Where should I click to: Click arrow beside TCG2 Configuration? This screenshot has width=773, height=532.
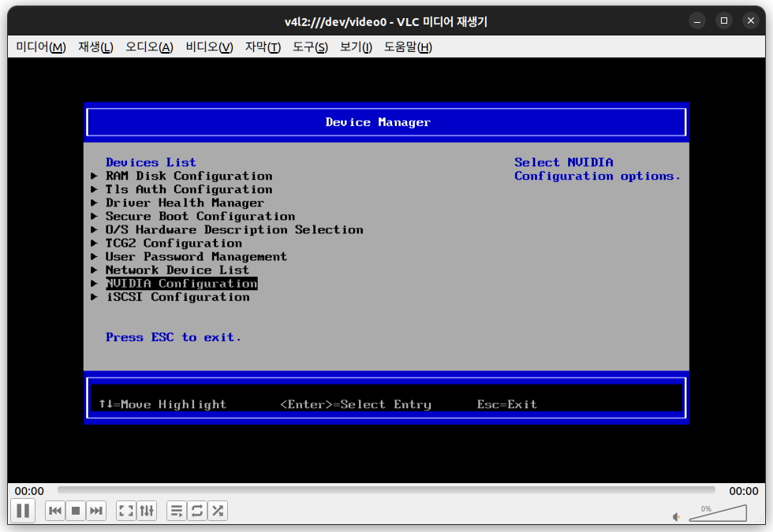pos(94,243)
